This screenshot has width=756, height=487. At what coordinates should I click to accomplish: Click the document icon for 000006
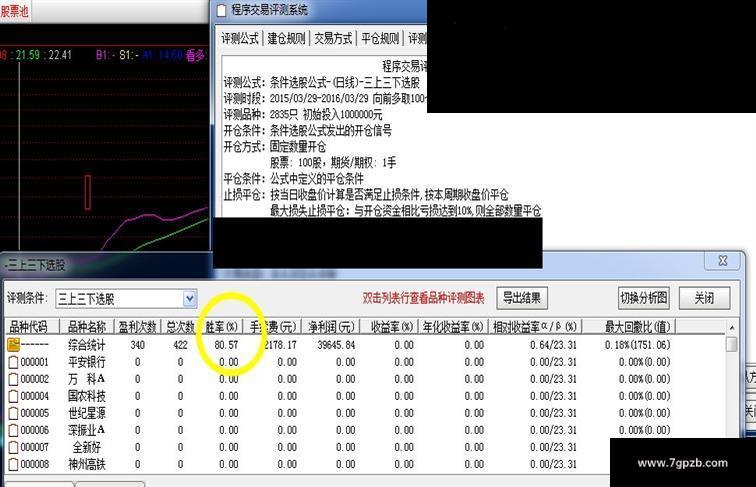click(x=14, y=430)
